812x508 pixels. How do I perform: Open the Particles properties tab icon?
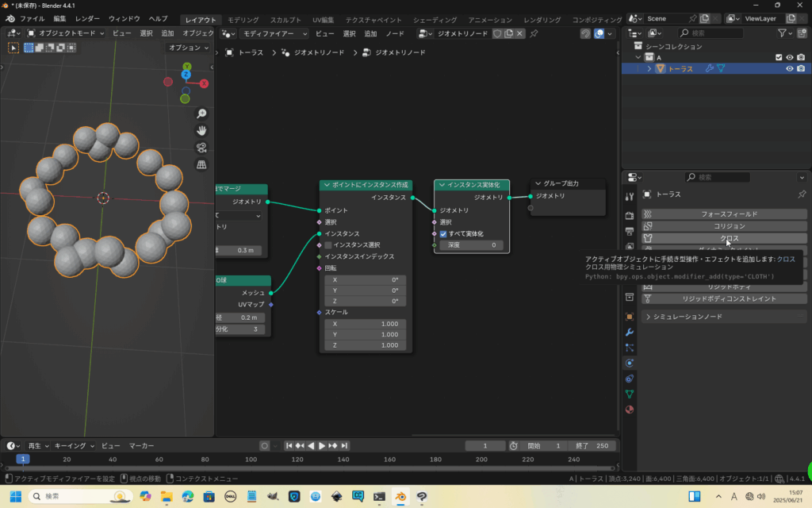[629, 348]
